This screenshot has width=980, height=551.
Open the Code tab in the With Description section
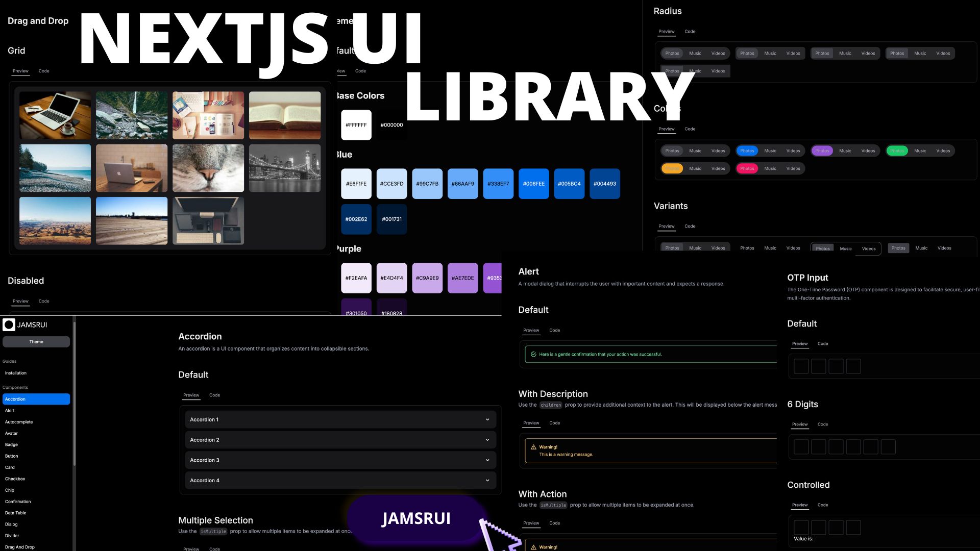[554, 422]
